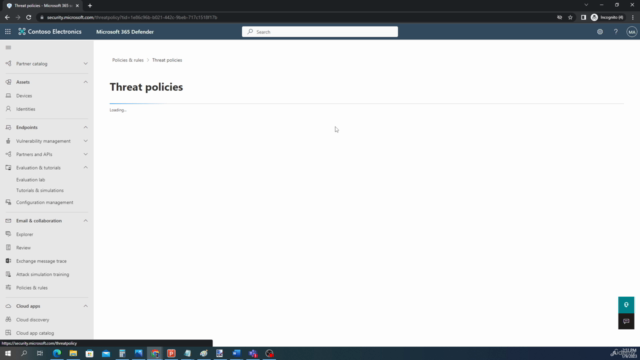This screenshot has width=640, height=360.
Task: Click the Attack simulation training icon
Action: (8, 274)
